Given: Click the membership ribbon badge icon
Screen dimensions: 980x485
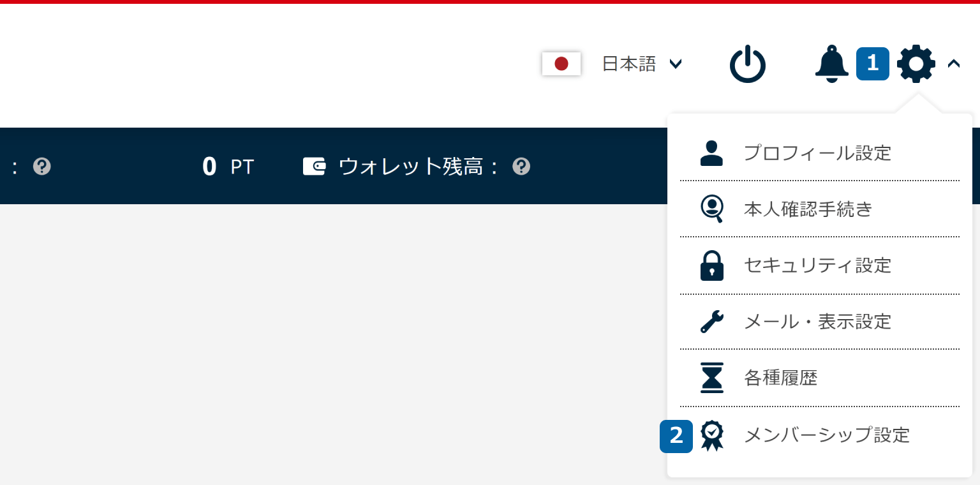Looking at the screenshot, I should tap(712, 436).
